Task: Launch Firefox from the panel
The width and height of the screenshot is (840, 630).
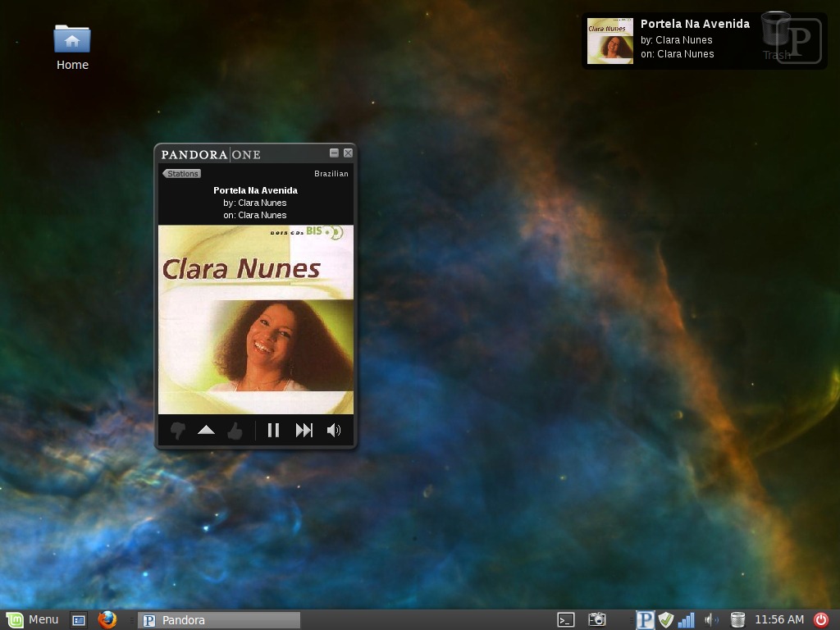Action: [107, 620]
